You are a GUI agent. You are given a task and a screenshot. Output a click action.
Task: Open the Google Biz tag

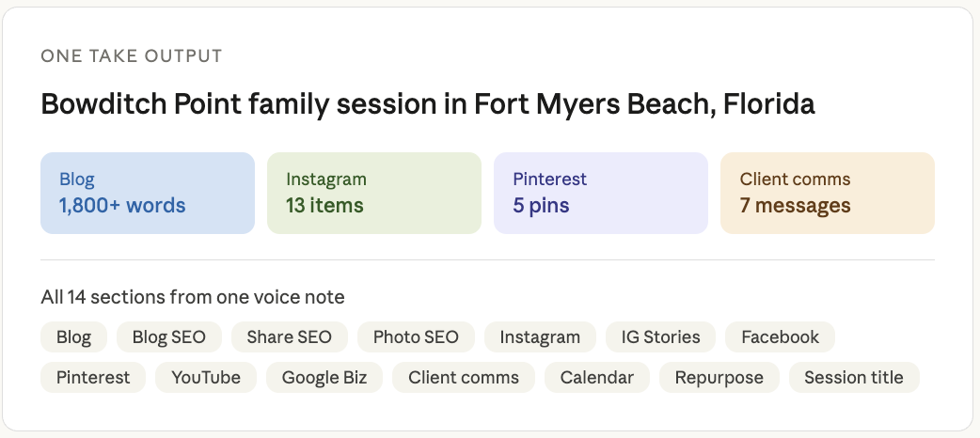pos(324,378)
